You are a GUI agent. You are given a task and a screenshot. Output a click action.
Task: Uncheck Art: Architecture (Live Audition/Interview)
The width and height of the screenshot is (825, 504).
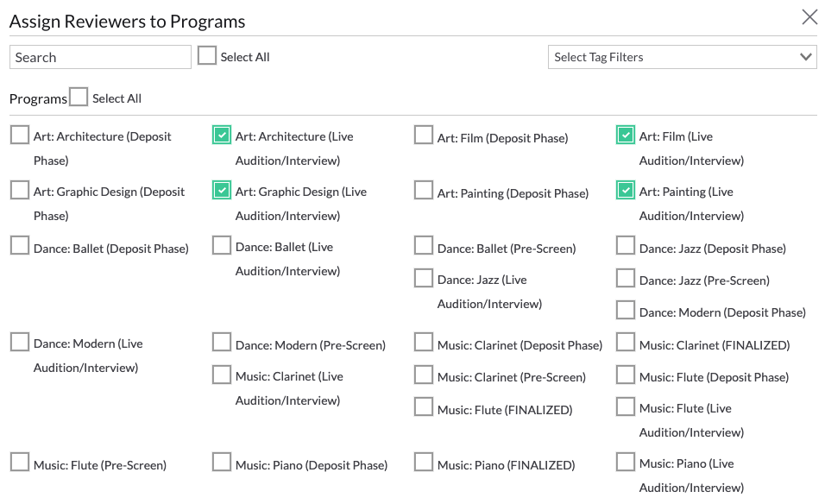221,135
